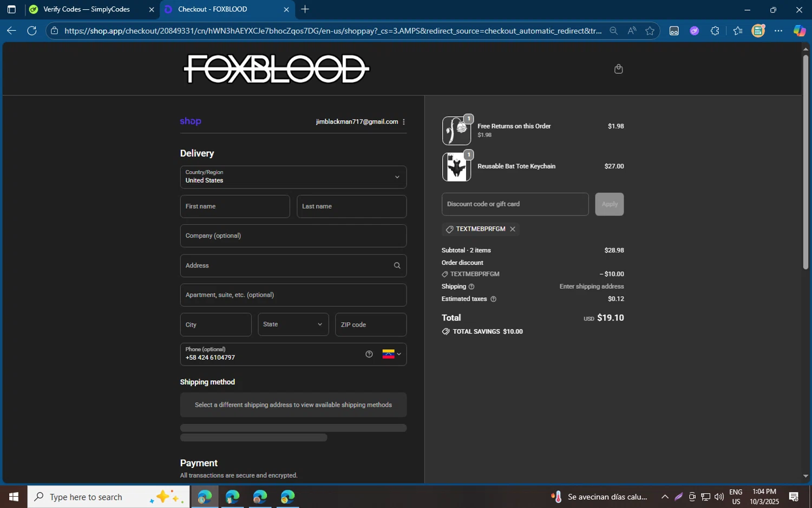Viewport: 812px width, 508px height.
Task: Focus the Last name field
Action: click(352, 206)
